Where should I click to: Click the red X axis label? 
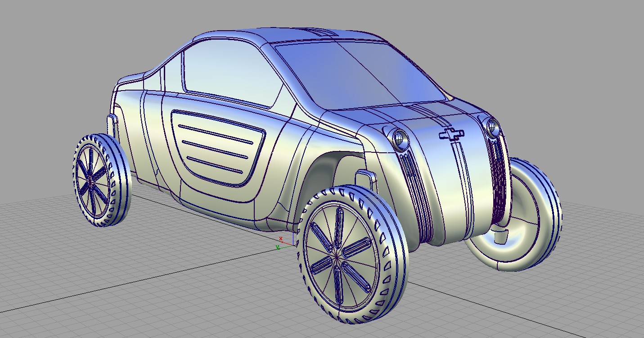[281, 239]
